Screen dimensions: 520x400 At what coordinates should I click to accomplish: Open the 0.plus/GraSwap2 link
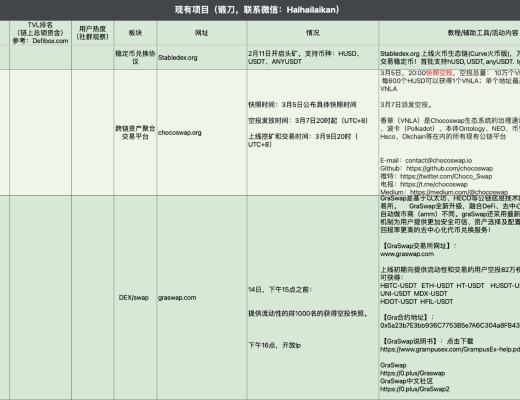pos(415,389)
